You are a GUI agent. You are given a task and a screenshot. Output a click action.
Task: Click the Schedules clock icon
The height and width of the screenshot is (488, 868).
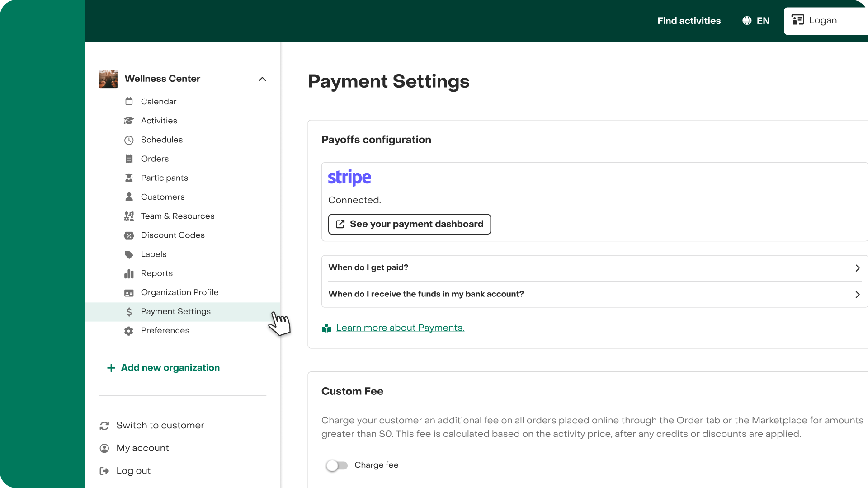pos(129,140)
